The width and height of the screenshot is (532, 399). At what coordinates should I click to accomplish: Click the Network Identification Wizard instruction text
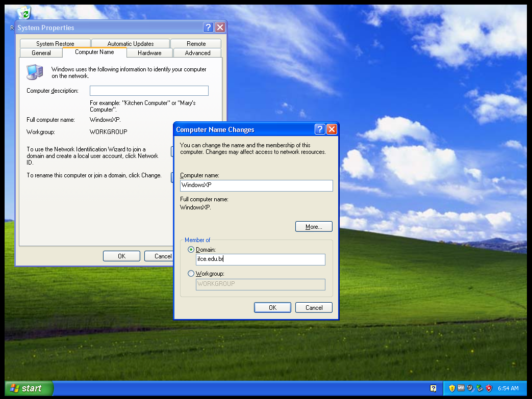[x=93, y=156]
